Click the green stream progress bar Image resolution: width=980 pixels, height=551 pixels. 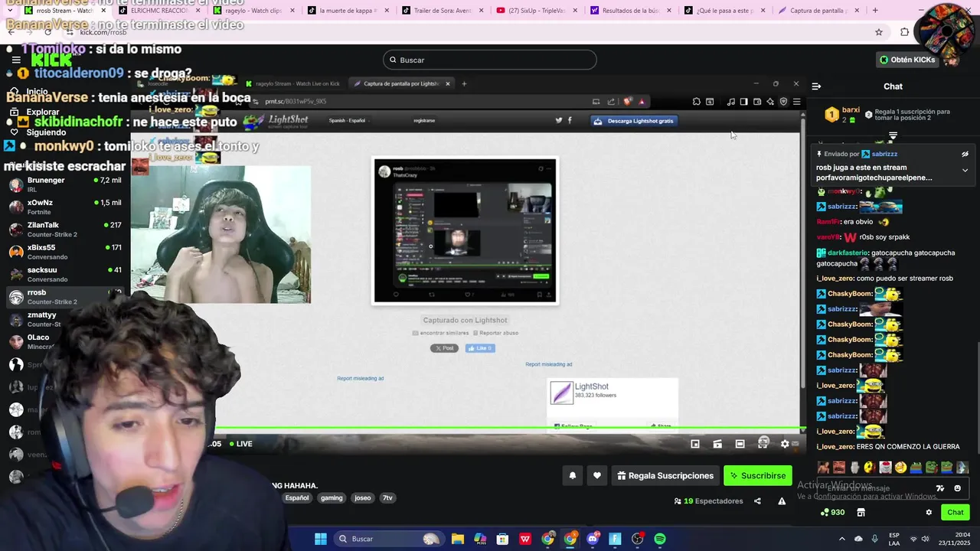[x=509, y=429]
